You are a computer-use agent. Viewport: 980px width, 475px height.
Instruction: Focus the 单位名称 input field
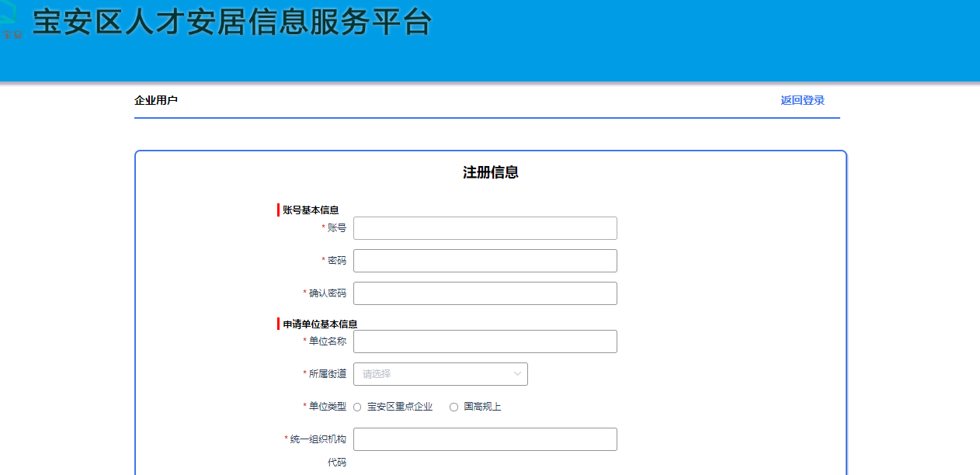[x=485, y=342]
